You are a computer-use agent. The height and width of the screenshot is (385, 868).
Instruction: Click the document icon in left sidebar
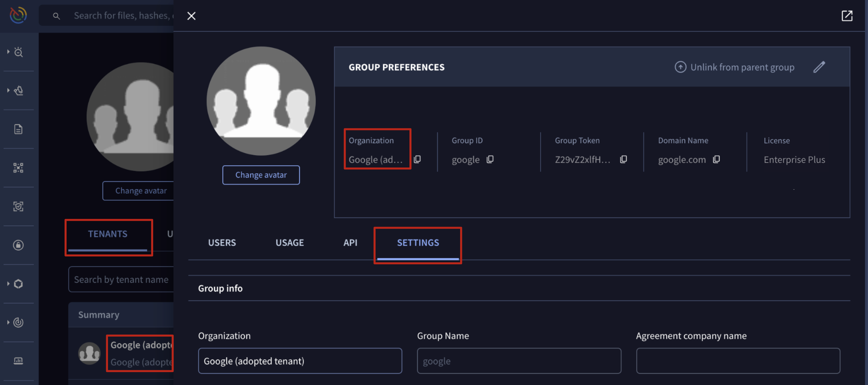(x=18, y=129)
